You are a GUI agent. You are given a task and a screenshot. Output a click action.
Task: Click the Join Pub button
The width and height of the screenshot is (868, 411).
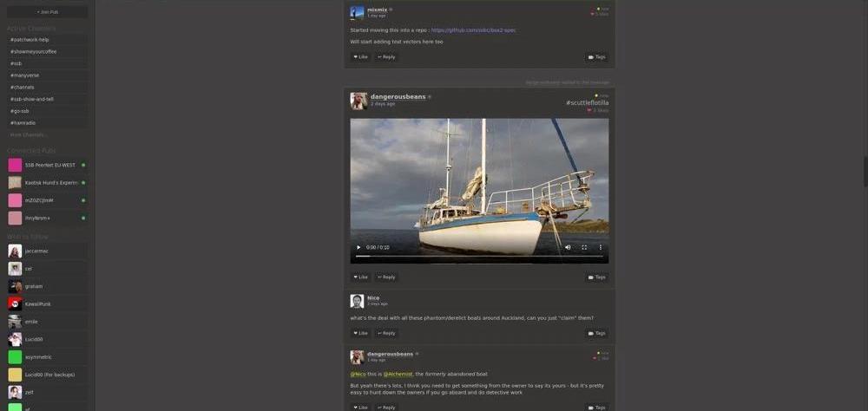(47, 12)
